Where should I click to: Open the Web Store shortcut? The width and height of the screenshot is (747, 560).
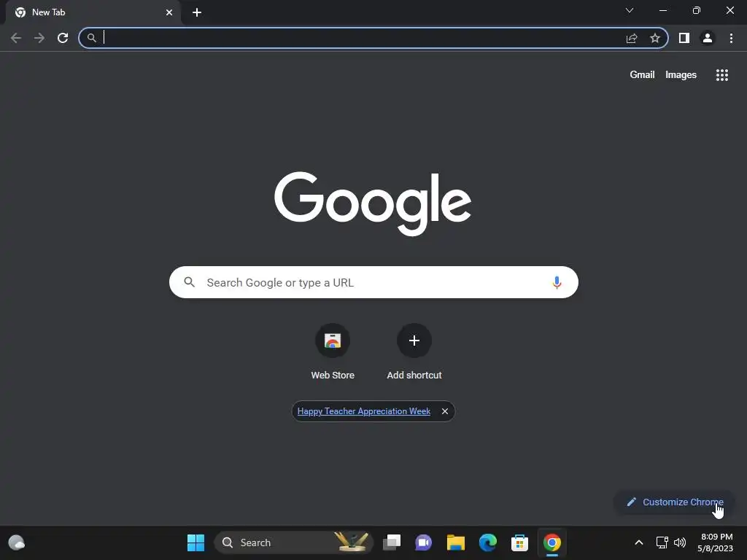point(333,351)
